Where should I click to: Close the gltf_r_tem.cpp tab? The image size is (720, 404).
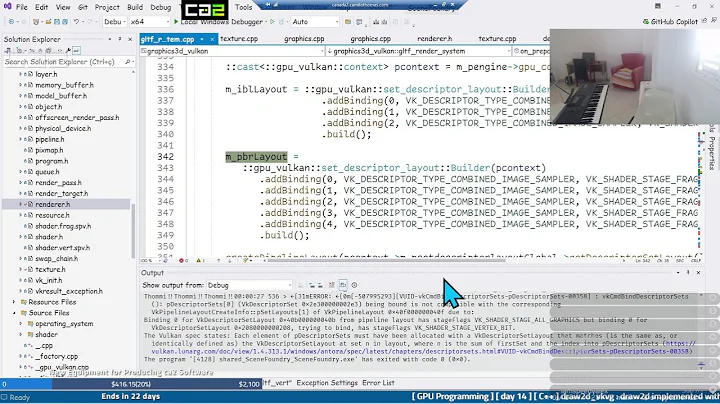[212, 39]
